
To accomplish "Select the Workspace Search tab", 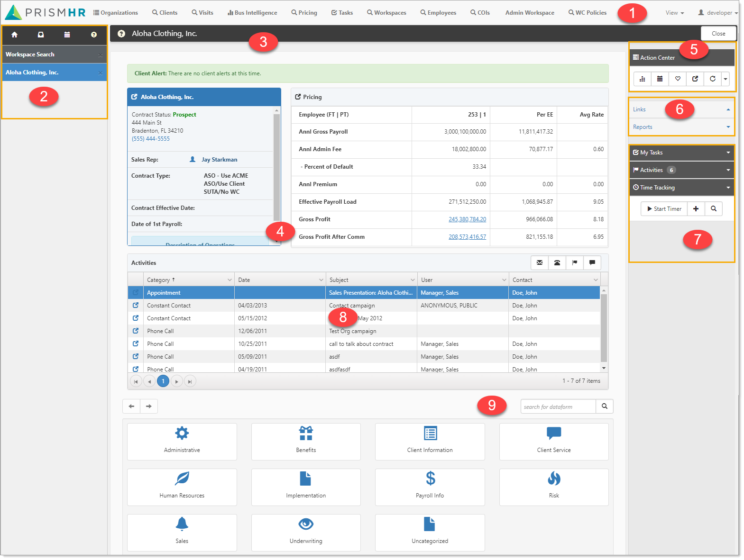I will pyautogui.click(x=55, y=54).
